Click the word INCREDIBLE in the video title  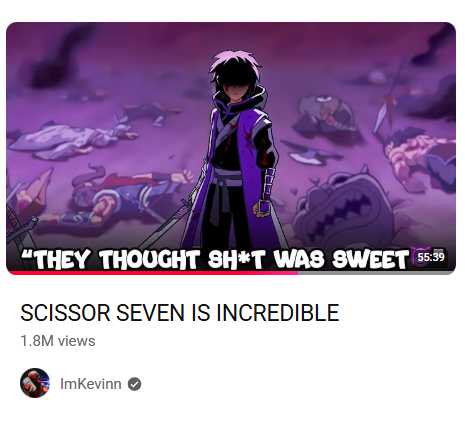(278, 313)
